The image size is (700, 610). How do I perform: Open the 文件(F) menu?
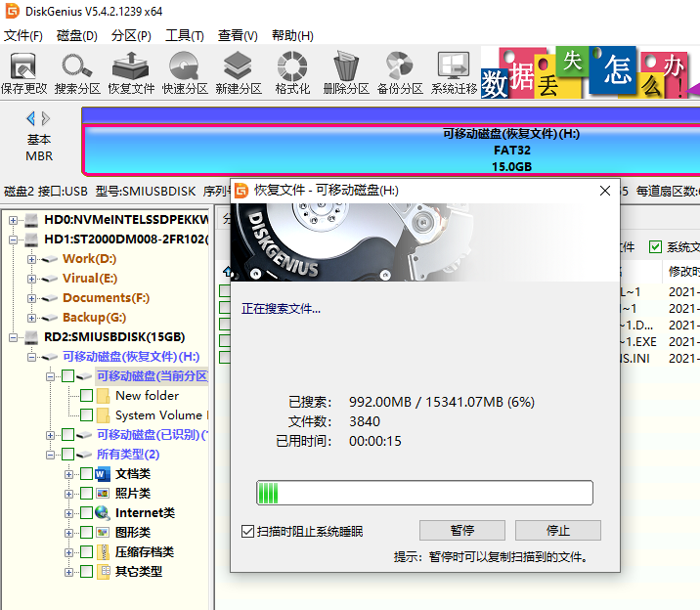pyautogui.click(x=23, y=36)
